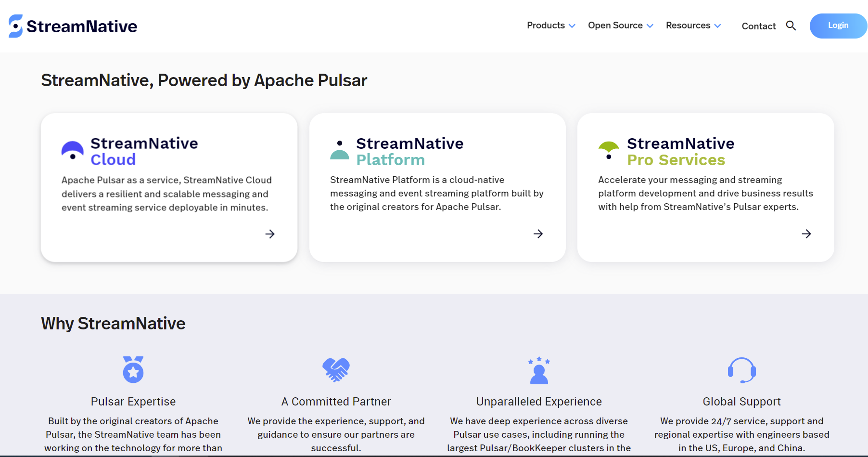This screenshot has width=868, height=457.
Task: Click the StreamNative logo icon
Action: [15, 26]
